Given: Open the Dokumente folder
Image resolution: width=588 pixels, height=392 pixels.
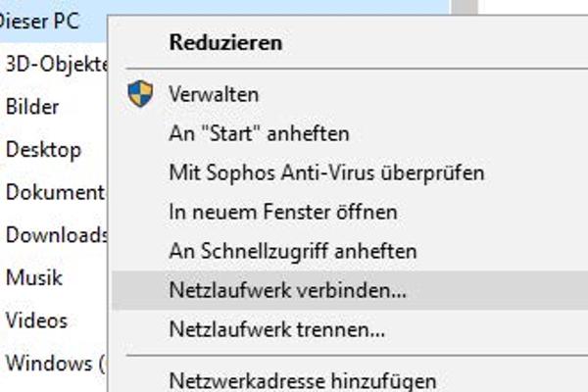Looking at the screenshot, I should point(55,192).
